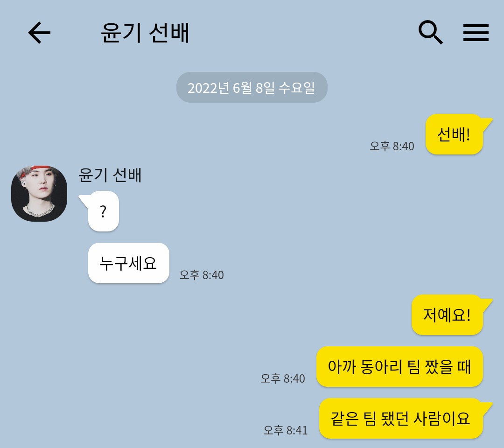Tap the 누구세요 message bubble

pos(129,263)
